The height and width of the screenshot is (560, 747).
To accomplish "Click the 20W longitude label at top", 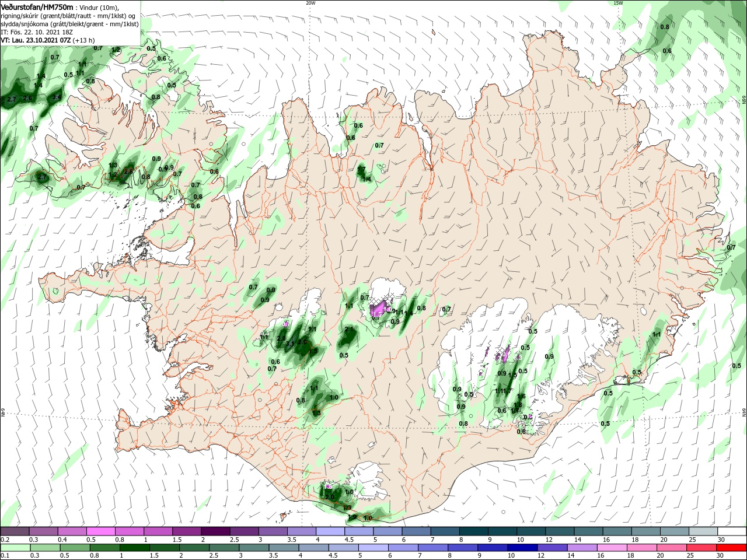I will (310, 3).
